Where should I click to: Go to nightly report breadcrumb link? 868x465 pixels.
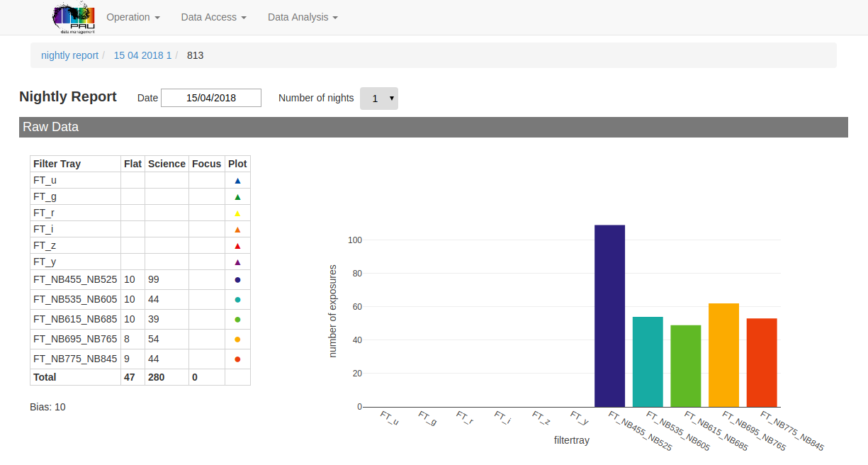click(69, 55)
